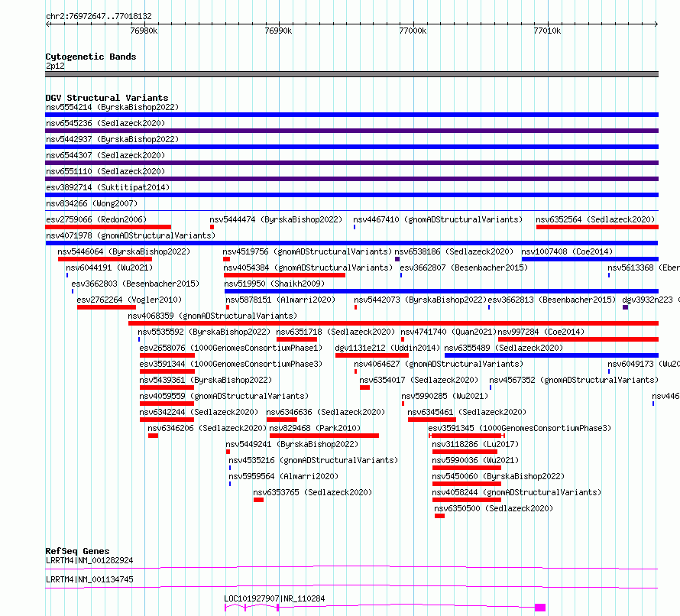
Task: Click nsv4535216 gnomAD variant label
Action: tap(313, 460)
